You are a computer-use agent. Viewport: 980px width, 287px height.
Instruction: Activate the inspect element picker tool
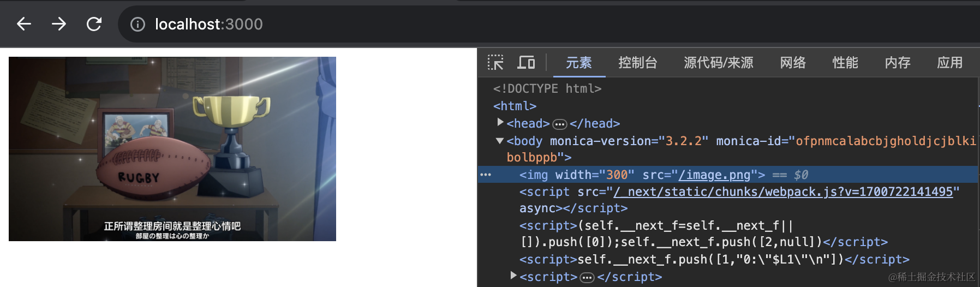[x=495, y=63]
